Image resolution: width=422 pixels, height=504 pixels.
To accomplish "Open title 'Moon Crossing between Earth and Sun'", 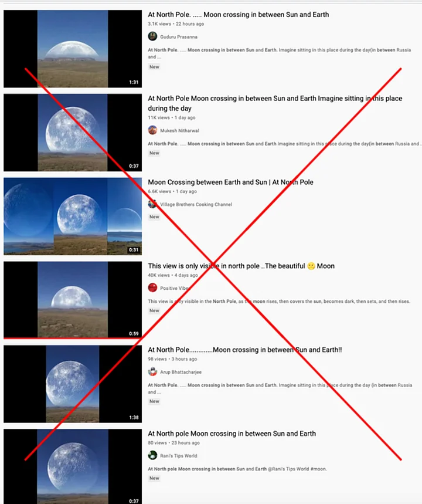I will coord(230,182).
